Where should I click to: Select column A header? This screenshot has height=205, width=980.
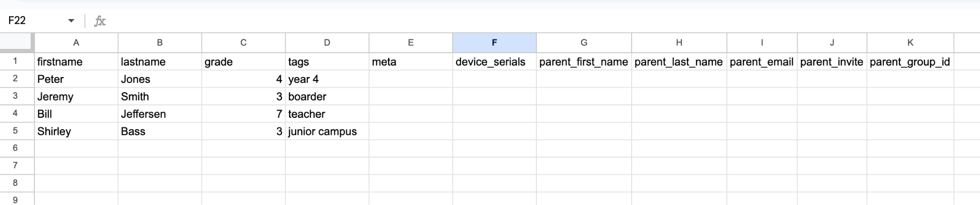(x=76, y=43)
